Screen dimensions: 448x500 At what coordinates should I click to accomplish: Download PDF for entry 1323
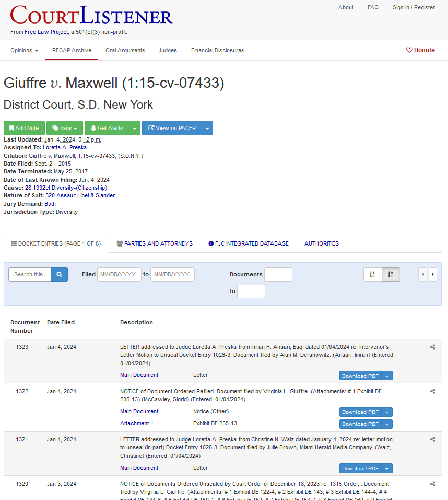coord(360,376)
